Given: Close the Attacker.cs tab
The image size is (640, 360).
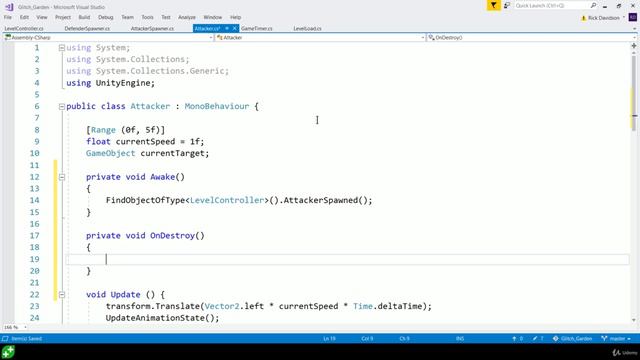Looking at the screenshot, I should pyautogui.click(x=234, y=28).
